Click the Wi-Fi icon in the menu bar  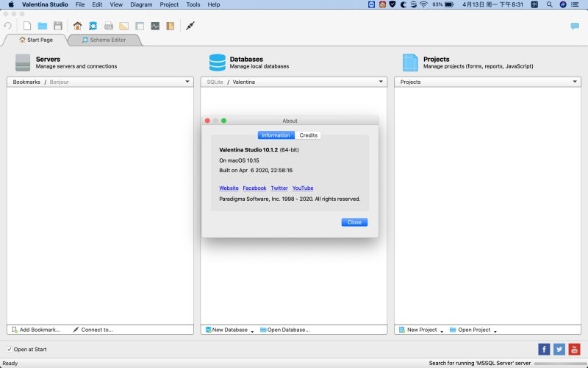click(x=424, y=4)
